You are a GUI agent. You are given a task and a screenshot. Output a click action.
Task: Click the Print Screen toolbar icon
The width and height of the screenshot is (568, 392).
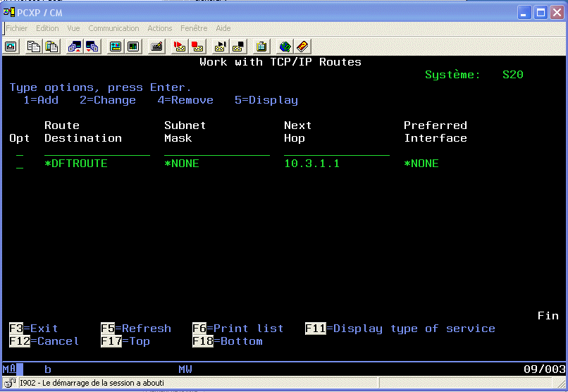coord(11,47)
